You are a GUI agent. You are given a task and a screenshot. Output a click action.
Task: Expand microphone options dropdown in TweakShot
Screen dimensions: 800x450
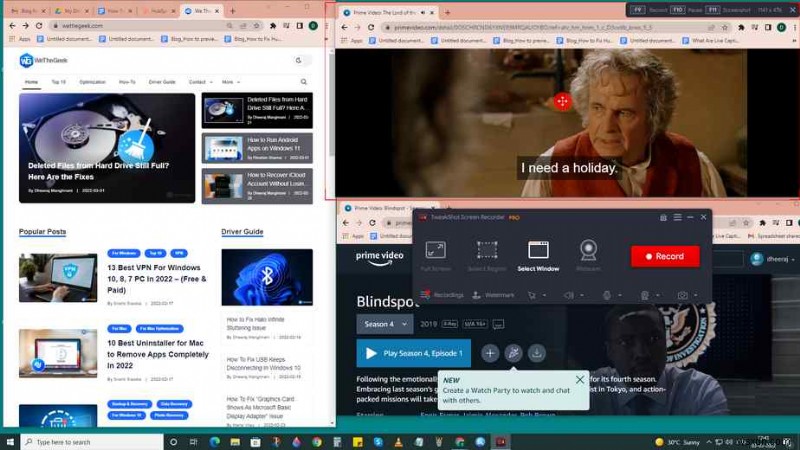[x=619, y=295]
